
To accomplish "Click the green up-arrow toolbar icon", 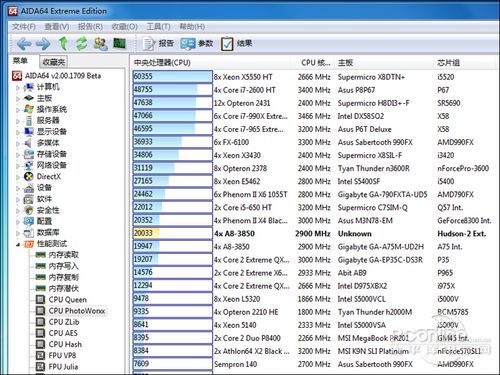I will (63, 43).
